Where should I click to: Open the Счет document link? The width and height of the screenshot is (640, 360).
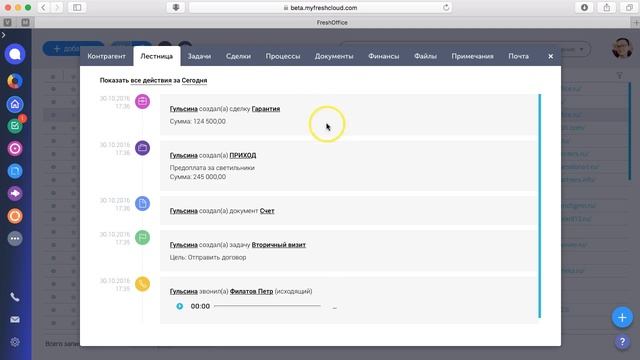click(267, 211)
